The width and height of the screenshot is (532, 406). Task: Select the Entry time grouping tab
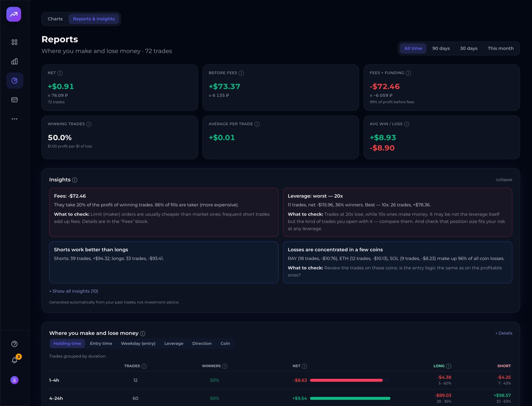[x=101, y=344]
